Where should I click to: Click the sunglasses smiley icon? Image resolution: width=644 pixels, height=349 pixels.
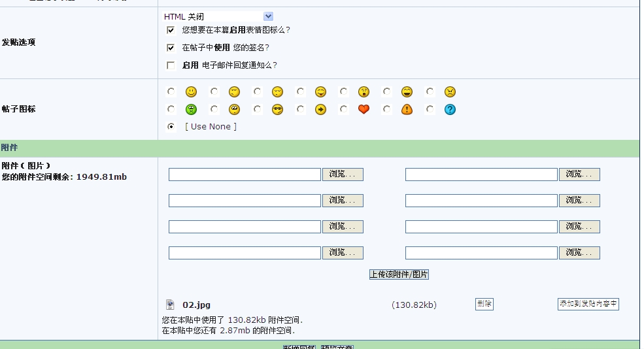277,110
